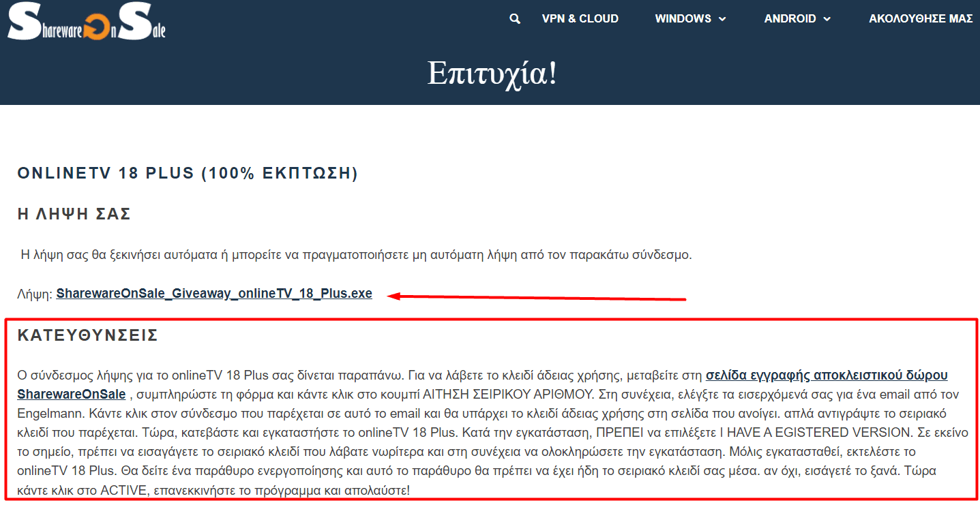
Task: Click the 'Λήψη:' label
Action: 35,294
